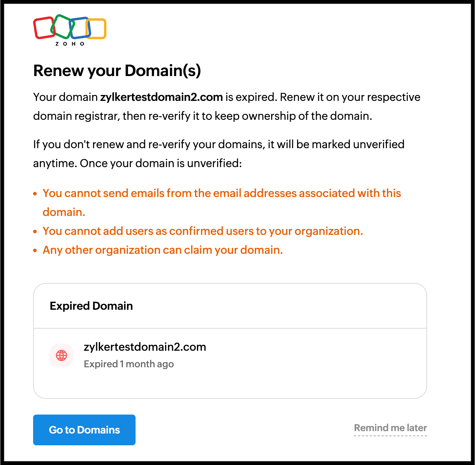
Task: Click the Expired 1 month ago status text
Action: coord(129,364)
